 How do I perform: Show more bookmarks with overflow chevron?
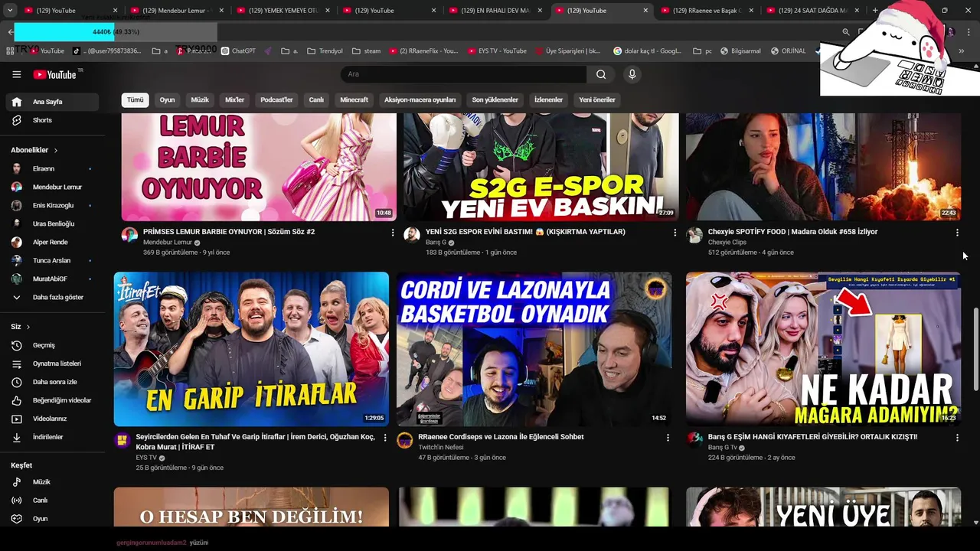pyautogui.click(x=961, y=51)
